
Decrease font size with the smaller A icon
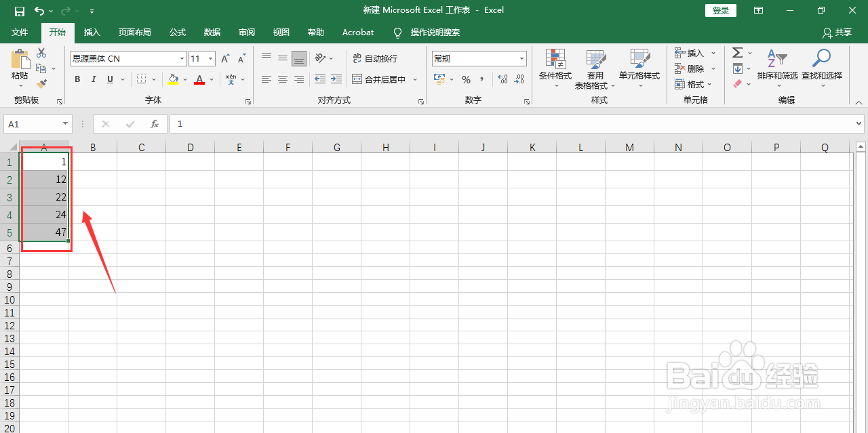(x=241, y=59)
